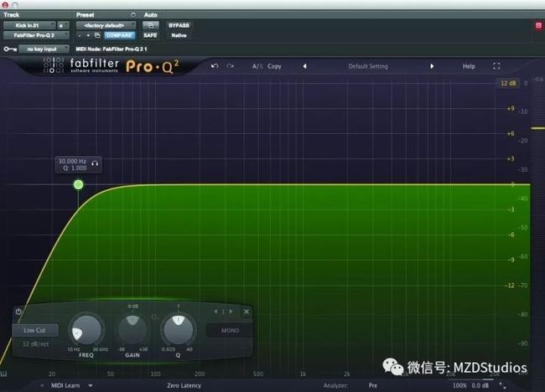Toggle automation SAFE

tap(150, 35)
